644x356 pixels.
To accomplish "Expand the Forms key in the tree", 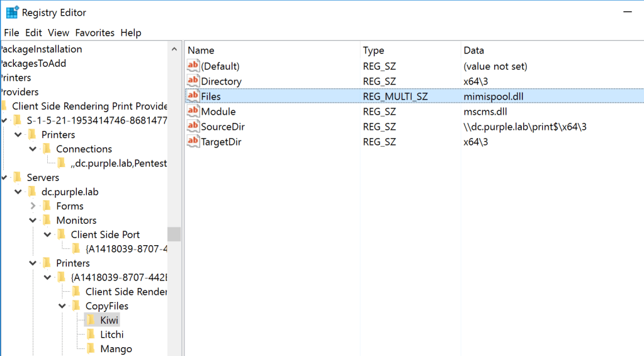I will (x=33, y=206).
